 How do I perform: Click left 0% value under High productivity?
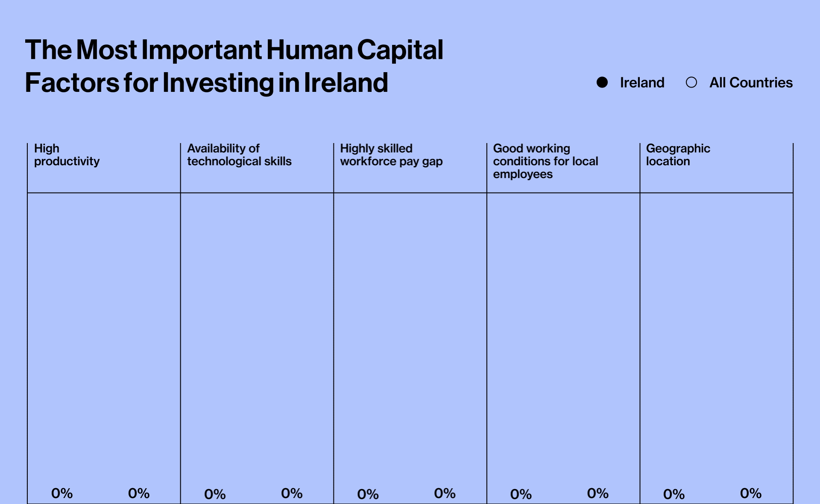(x=62, y=494)
